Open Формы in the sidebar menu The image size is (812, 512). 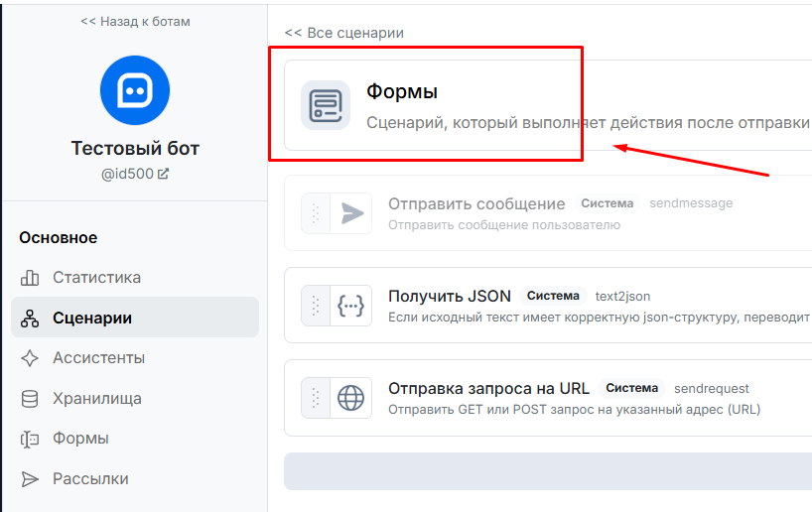[135, 439]
